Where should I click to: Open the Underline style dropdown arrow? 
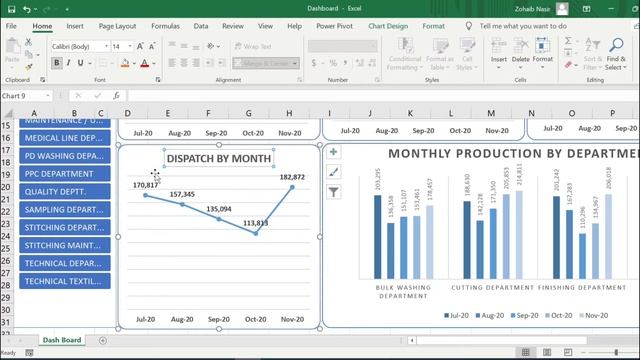click(x=90, y=64)
